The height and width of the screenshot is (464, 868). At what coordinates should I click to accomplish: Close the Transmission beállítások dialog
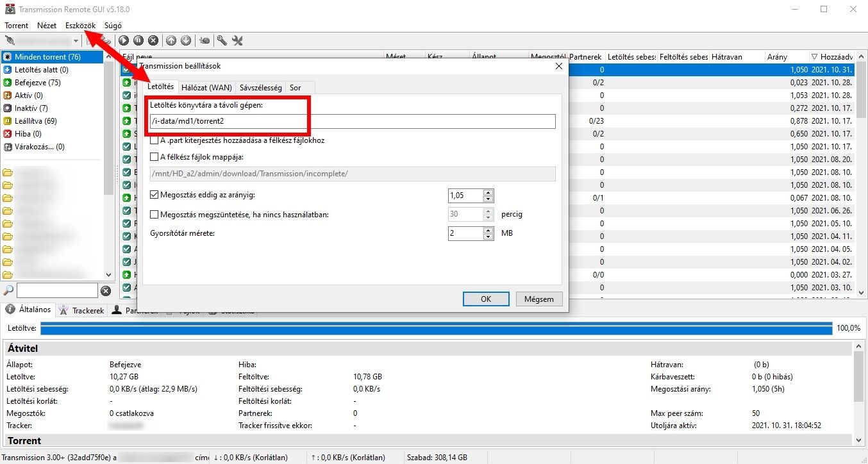(558, 65)
